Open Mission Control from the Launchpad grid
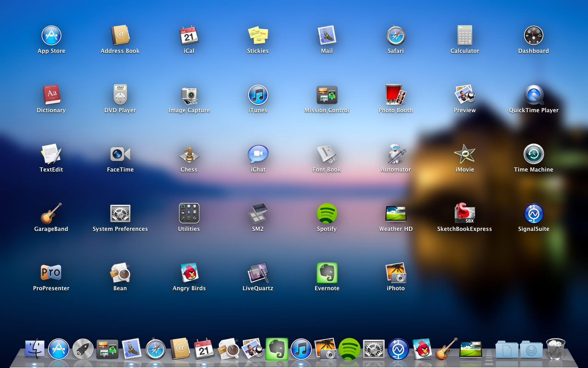The height and width of the screenshot is (368, 588). (x=327, y=95)
